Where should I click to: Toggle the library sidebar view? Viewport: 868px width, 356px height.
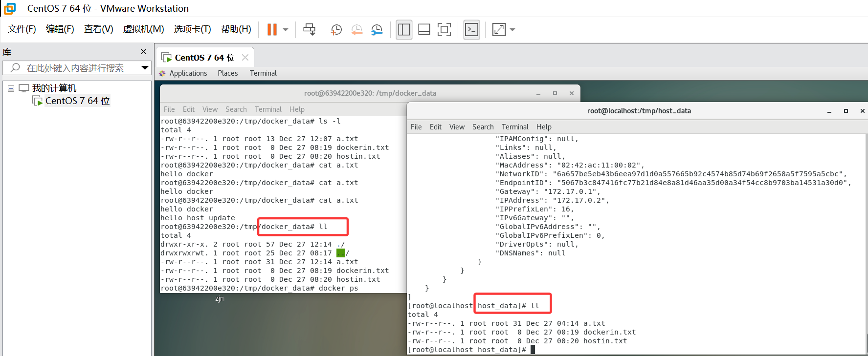(x=404, y=30)
